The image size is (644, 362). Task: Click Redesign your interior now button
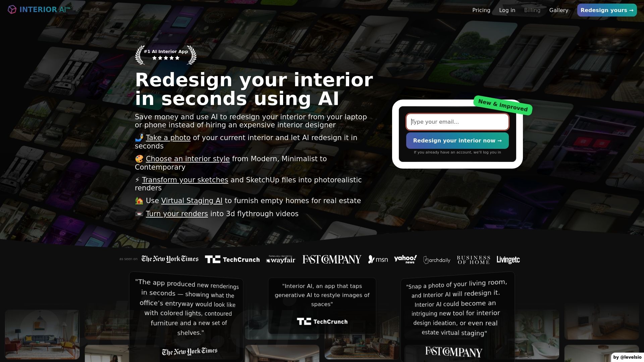coord(457,140)
